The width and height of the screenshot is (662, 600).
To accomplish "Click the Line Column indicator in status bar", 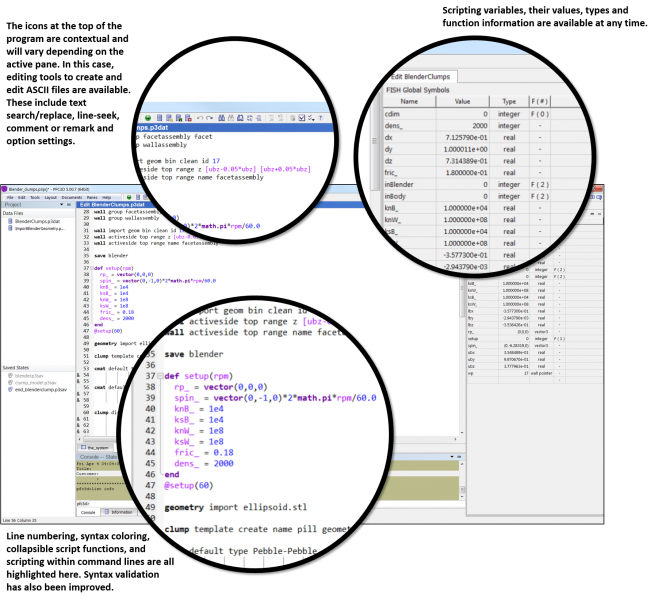I will click(x=19, y=521).
